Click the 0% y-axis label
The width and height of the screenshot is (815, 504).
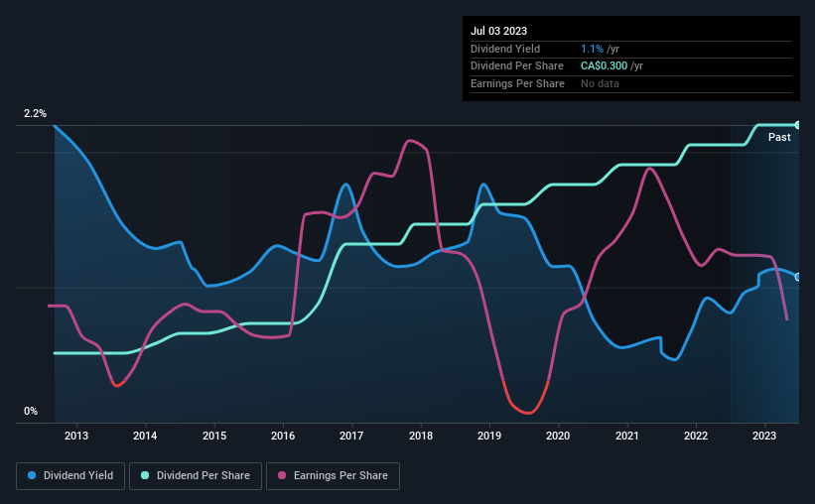pyautogui.click(x=31, y=411)
